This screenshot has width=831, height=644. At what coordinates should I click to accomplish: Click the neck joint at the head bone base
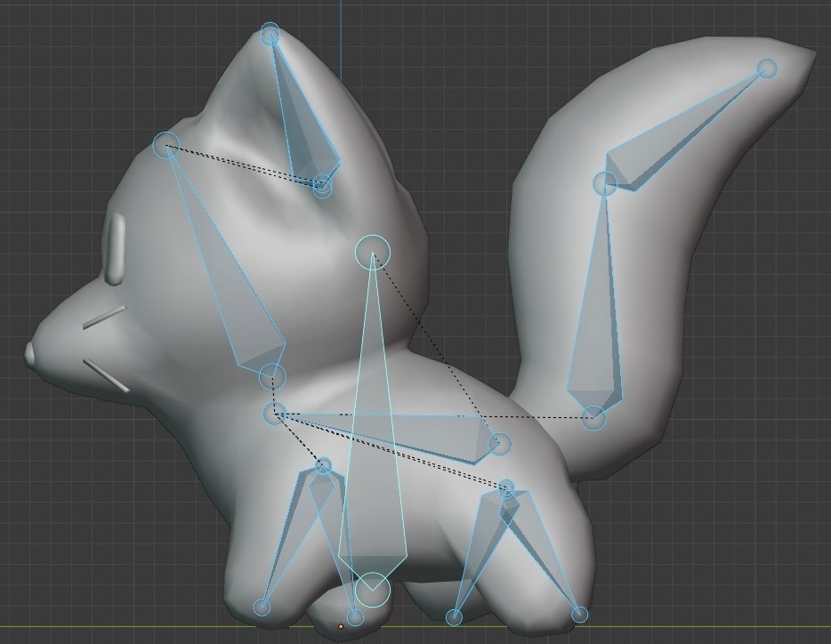tap(272, 375)
